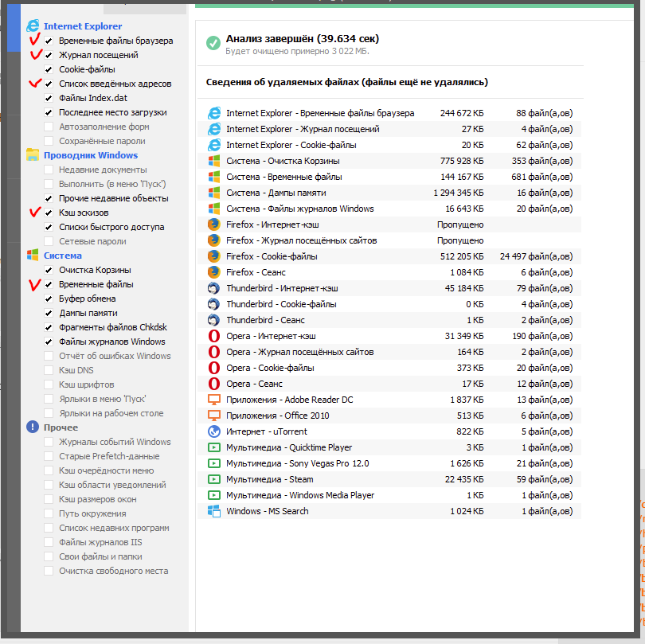Image resolution: width=645 pixels, height=644 pixels.
Task: Select the Thunderbird icon in the 'Thunderbird - Интернет-кэш' row
Action: point(214,288)
